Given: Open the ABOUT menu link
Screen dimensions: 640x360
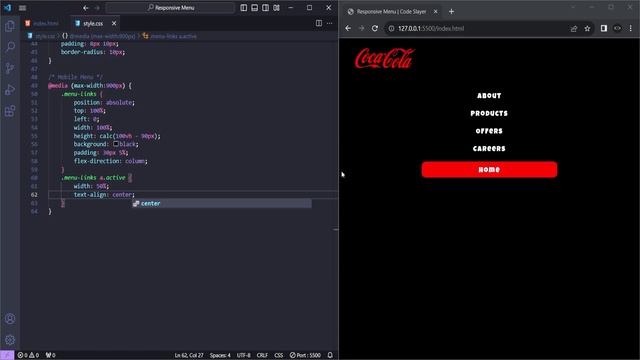Looking at the screenshot, I should pyautogui.click(x=489, y=96).
